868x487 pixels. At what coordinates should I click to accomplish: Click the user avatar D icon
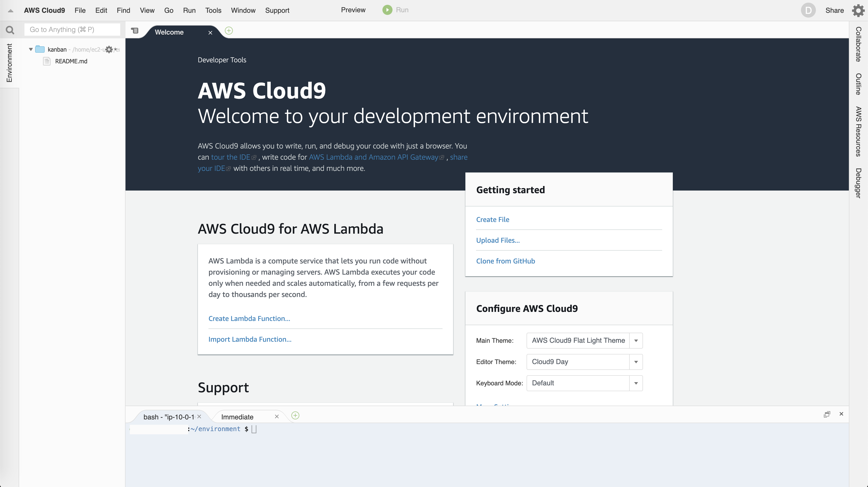click(808, 10)
